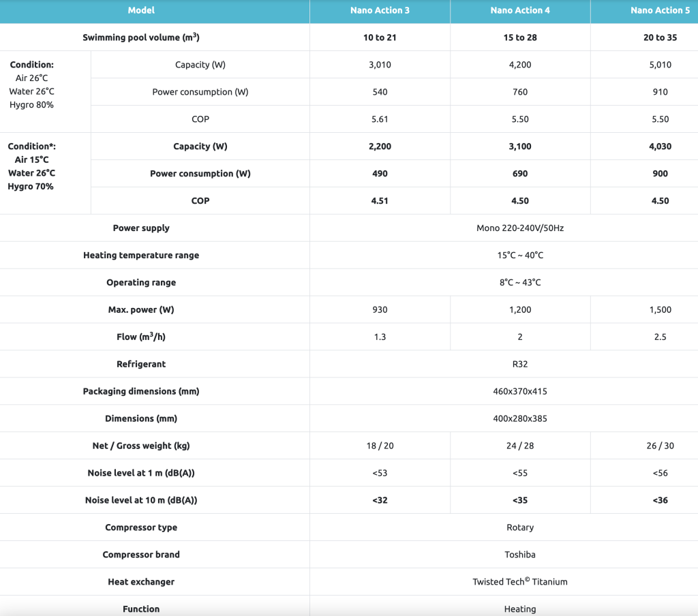Click the bold noise value "<36"

(x=660, y=500)
